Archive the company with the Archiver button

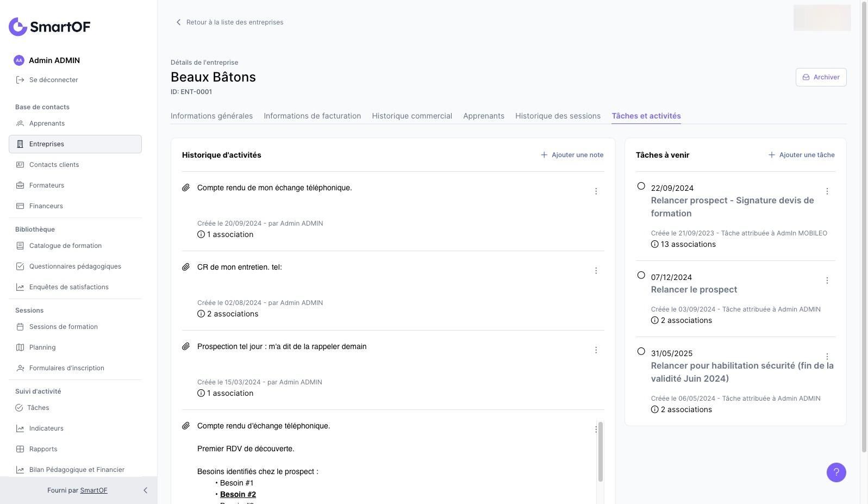[x=821, y=77]
